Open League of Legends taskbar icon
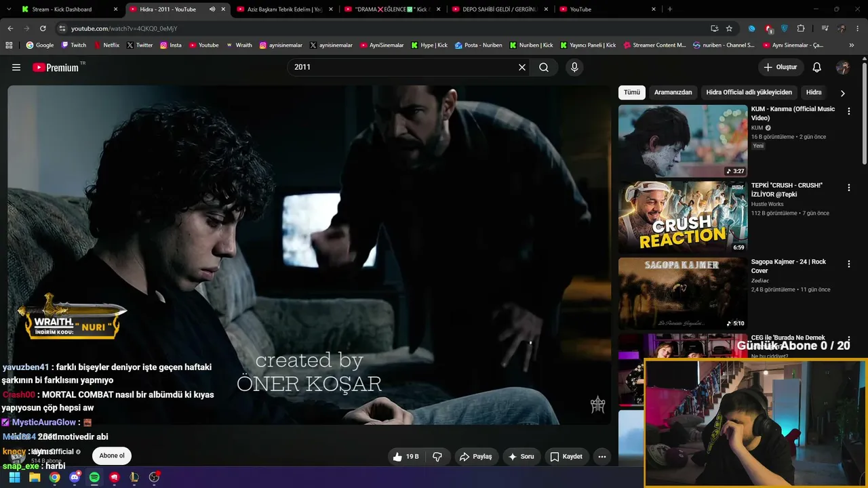This screenshot has height=488, width=868. coord(134,477)
